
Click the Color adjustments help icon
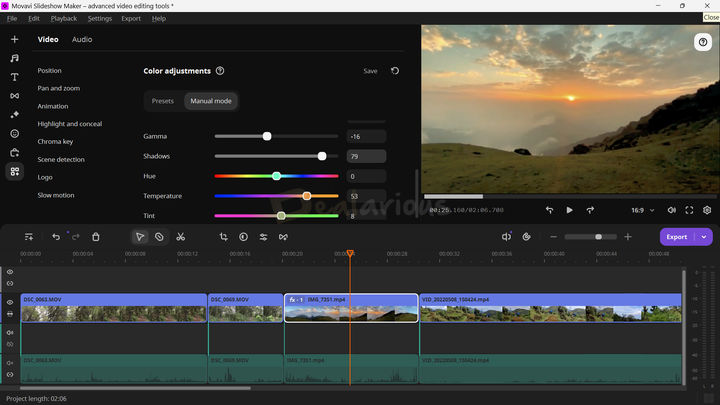pos(220,71)
